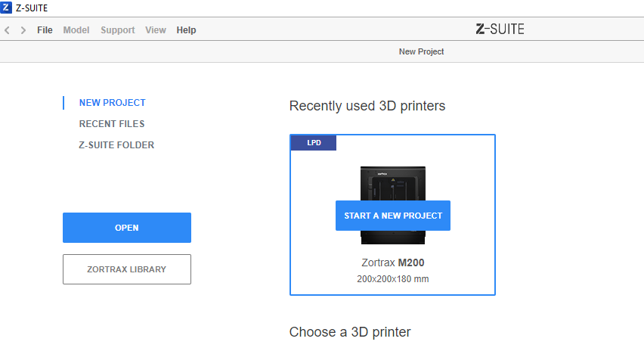Open the View menu
The width and height of the screenshot is (644, 351).
coord(156,30)
